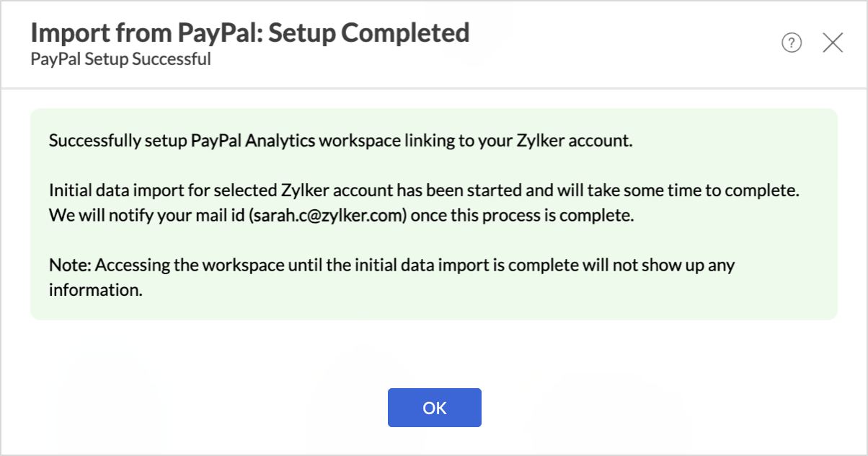Screen dimensions: 868x456
Task: Click the 'Successfully setup' opening words
Action: click(118, 141)
